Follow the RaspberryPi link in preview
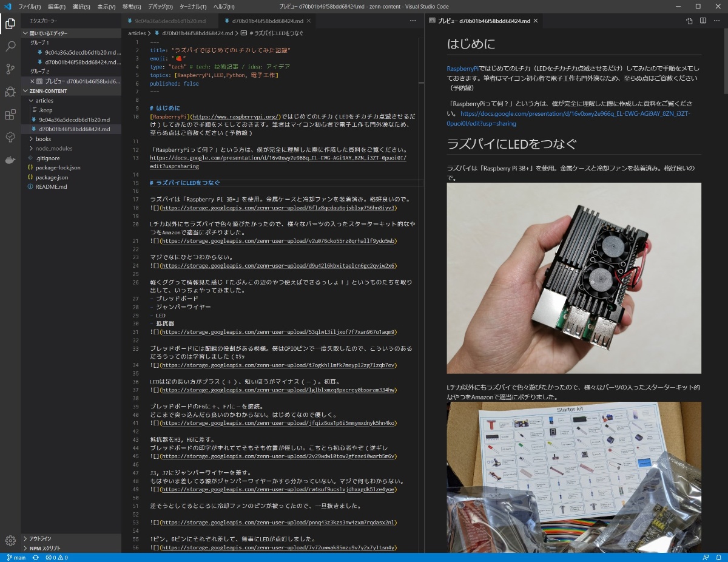728x562 pixels. tap(463, 68)
